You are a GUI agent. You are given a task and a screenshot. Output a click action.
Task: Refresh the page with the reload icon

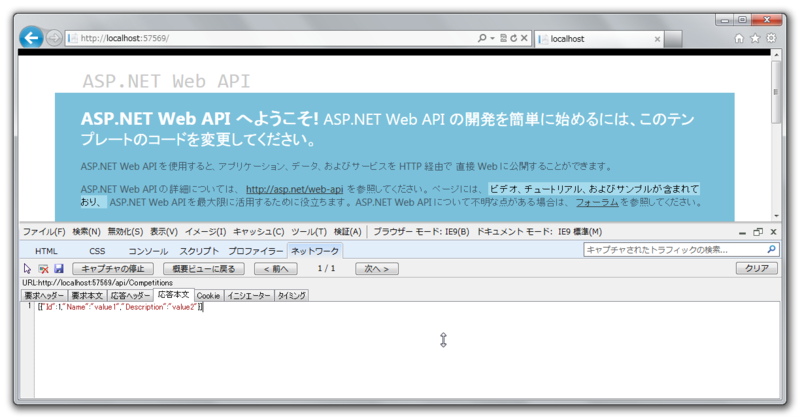pyautogui.click(x=513, y=38)
